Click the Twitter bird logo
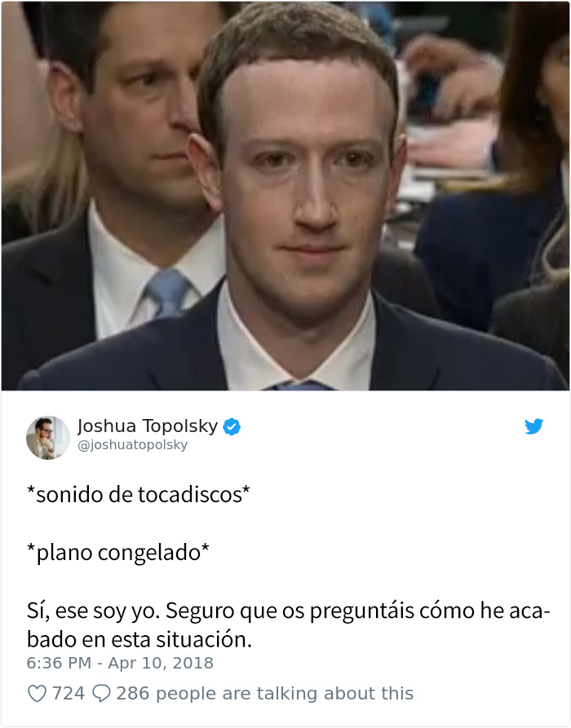Screen dimensions: 571x728 coord(533,426)
